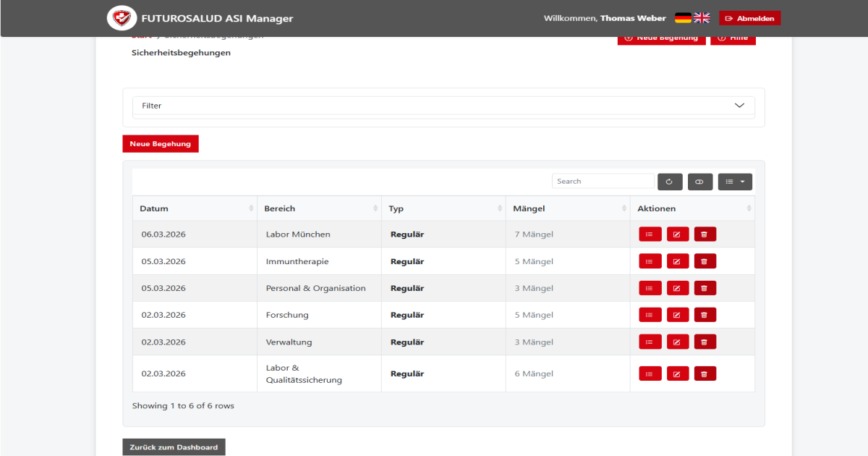Switch language to English via UK flag
Viewport: 868px width, 456px height.
(701, 17)
